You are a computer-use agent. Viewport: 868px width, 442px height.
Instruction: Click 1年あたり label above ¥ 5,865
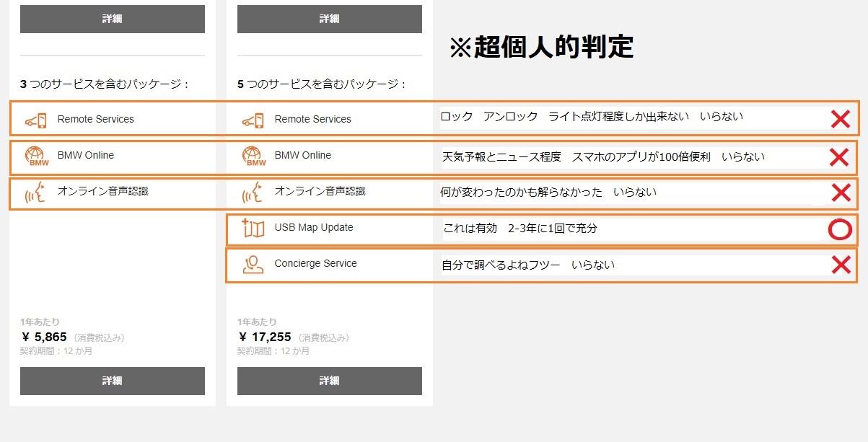coord(40,322)
